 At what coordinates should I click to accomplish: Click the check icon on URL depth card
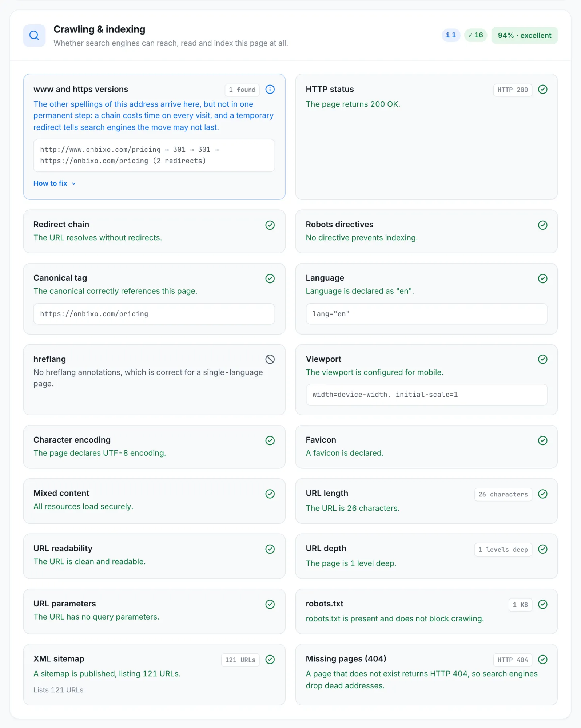(x=542, y=549)
